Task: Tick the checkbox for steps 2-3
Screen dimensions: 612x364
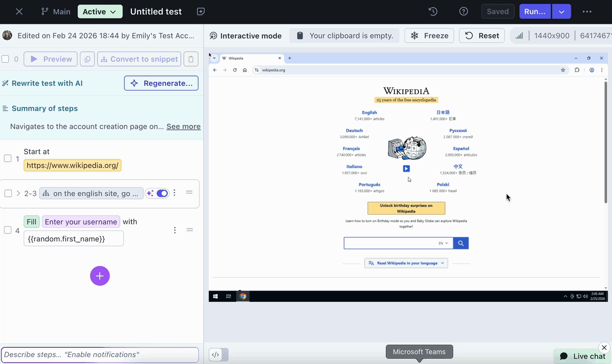Action: (8, 193)
